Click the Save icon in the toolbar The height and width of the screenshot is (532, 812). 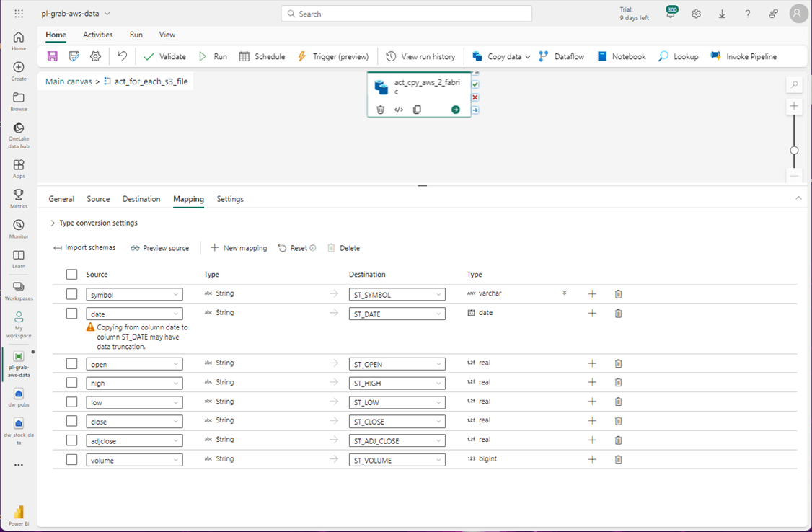pyautogui.click(x=53, y=56)
